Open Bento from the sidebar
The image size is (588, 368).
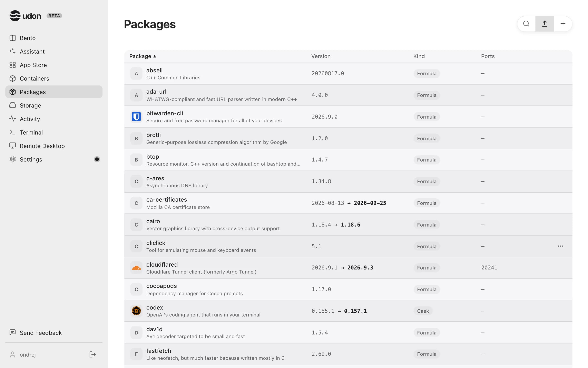click(54, 38)
